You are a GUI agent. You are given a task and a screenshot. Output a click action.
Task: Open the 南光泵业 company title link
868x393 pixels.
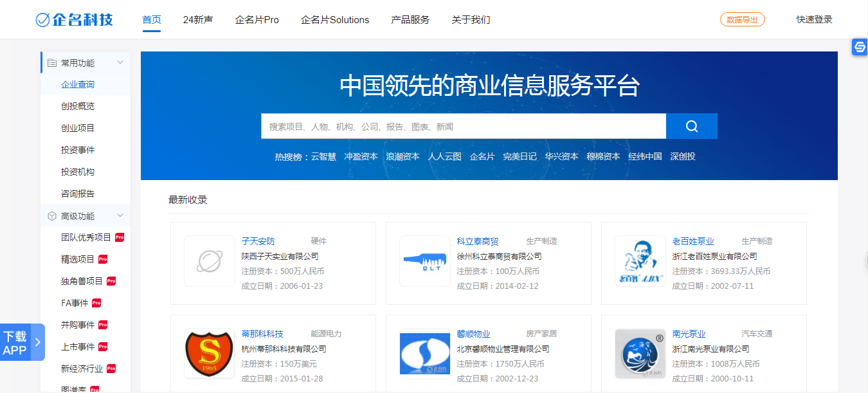(689, 334)
